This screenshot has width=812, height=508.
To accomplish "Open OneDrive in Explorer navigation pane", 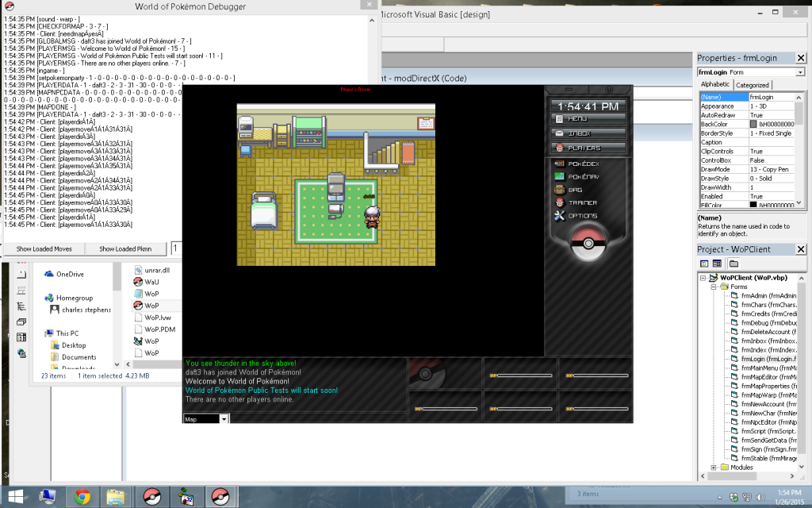I will pos(64,274).
